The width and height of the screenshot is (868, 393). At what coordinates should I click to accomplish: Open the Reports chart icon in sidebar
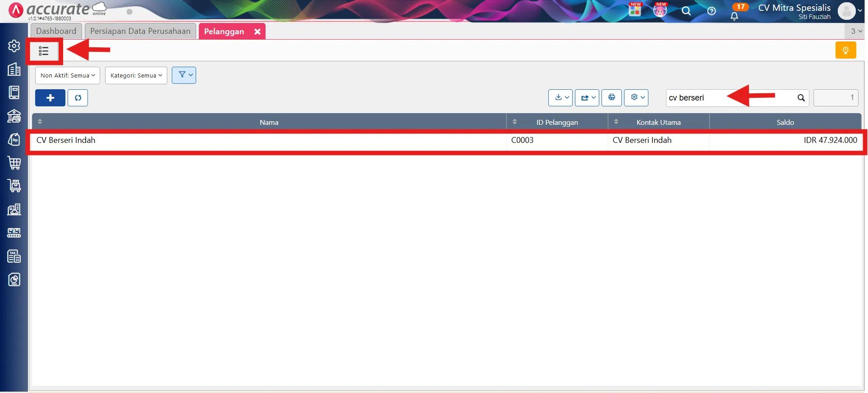click(14, 279)
